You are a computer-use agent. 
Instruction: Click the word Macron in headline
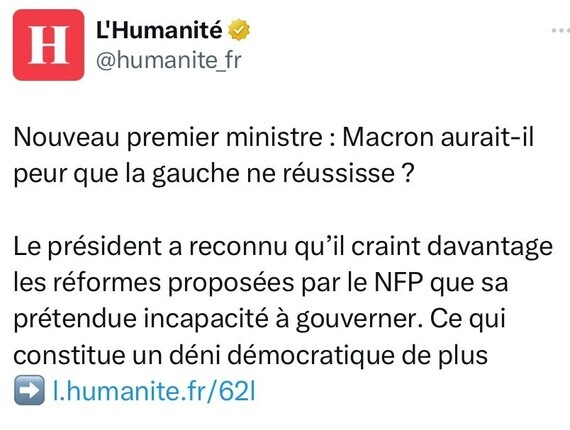(388, 137)
